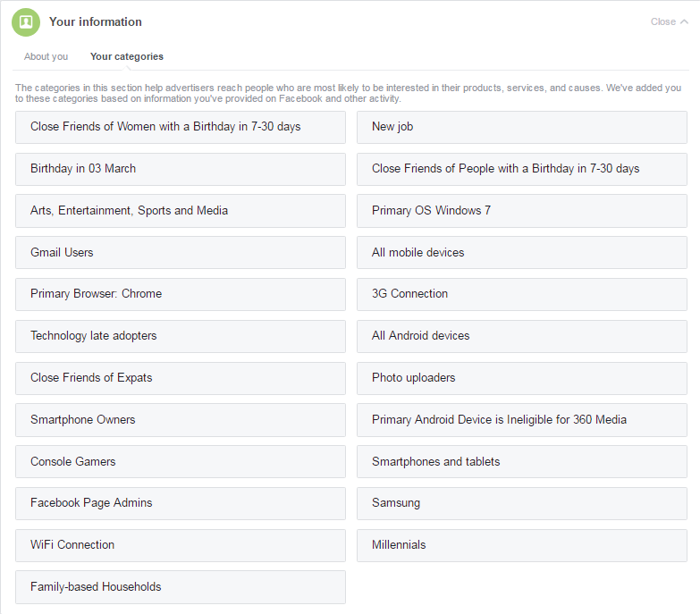Collapse section using the Close chevron arrow
Image resolution: width=700 pixels, height=614 pixels.
[x=684, y=21]
